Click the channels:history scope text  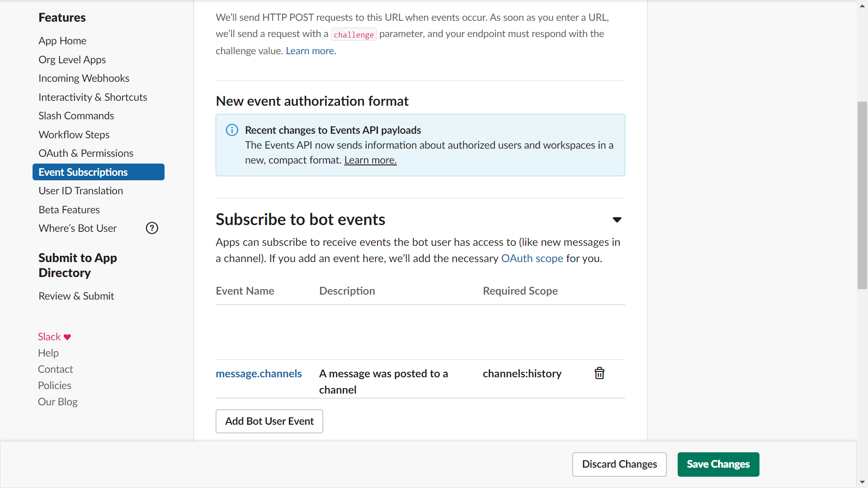click(522, 374)
